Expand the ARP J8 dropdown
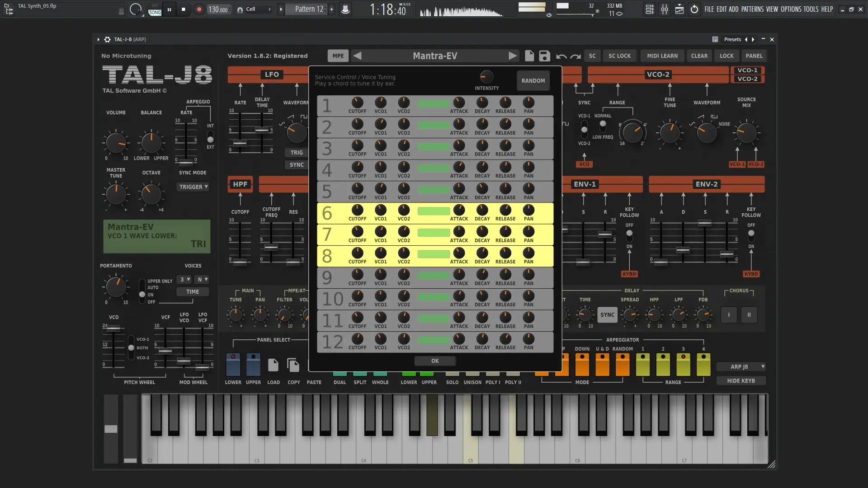868x488 pixels. [741, 367]
